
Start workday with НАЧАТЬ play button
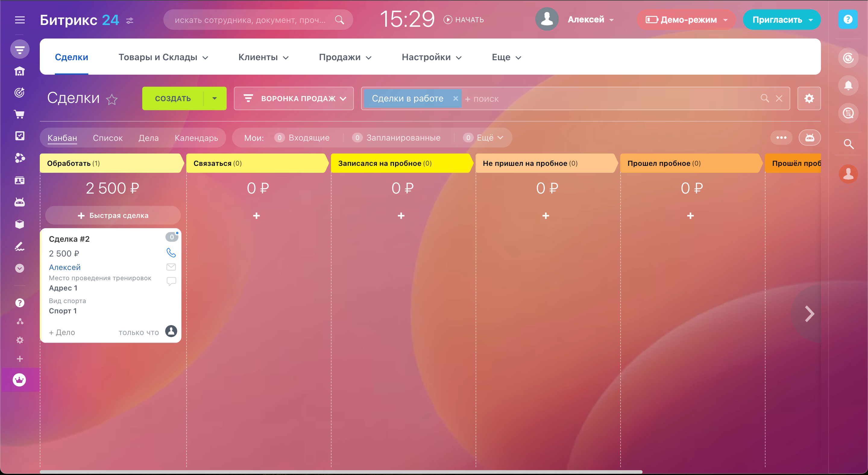pyautogui.click(x=464, y=20)
